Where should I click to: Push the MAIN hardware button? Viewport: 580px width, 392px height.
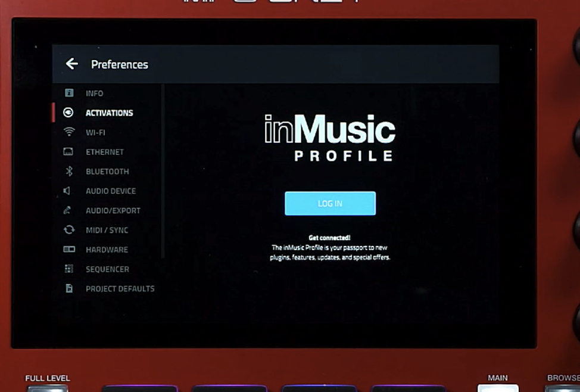point(498,388)
